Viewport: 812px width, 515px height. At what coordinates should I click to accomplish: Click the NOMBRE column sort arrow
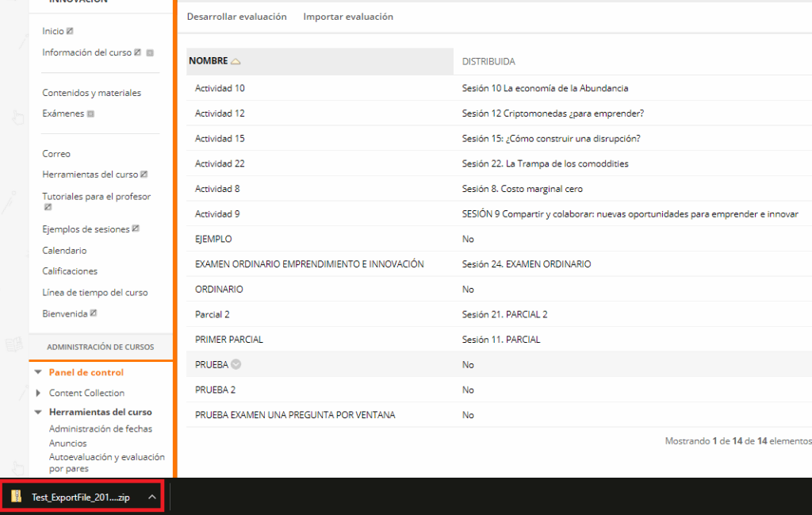(x=236, y=62)
